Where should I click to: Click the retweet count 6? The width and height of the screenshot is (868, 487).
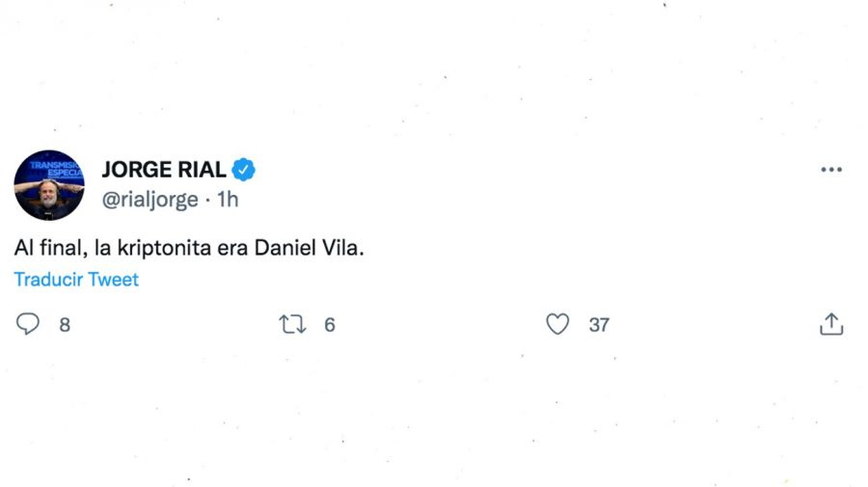[x=329, y=325]
